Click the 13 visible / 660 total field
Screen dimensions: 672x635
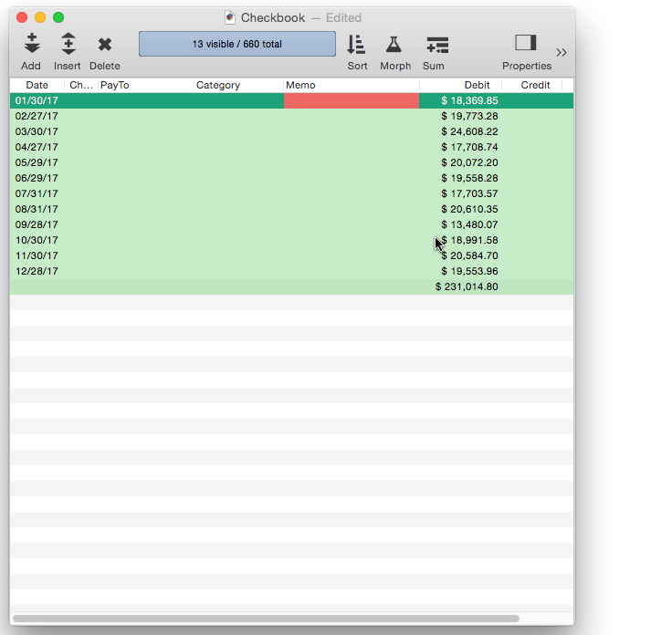[x=237, y=44]
